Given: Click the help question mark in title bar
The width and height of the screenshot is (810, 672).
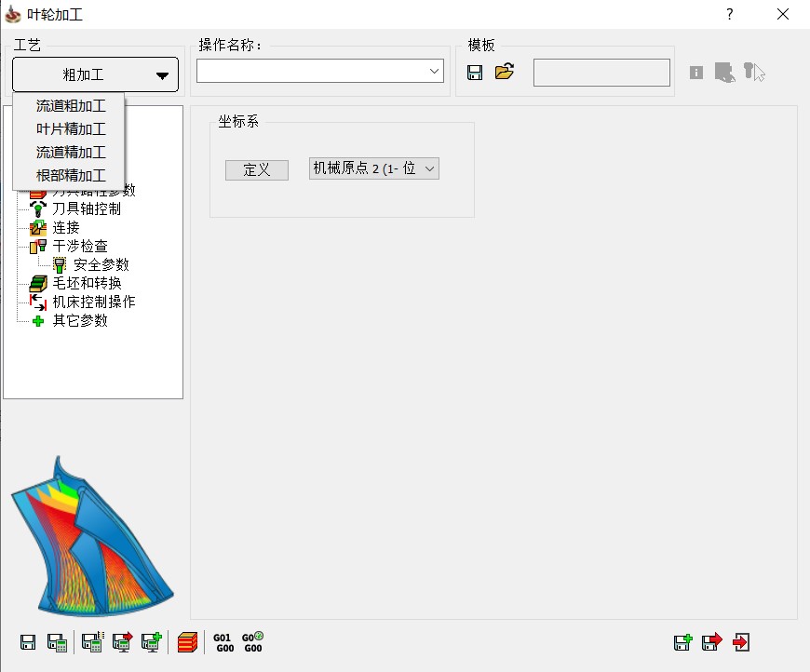Looking at the screenshot, I should [x=730, y=14].
